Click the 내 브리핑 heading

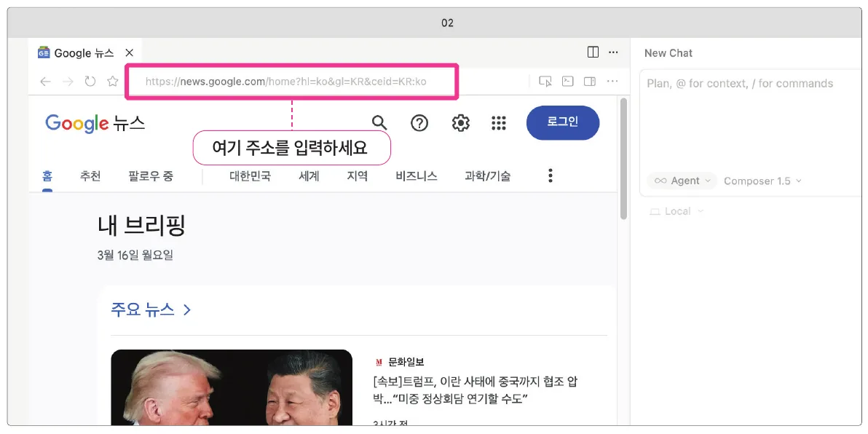pyautogui.click(x=141, y=225)
